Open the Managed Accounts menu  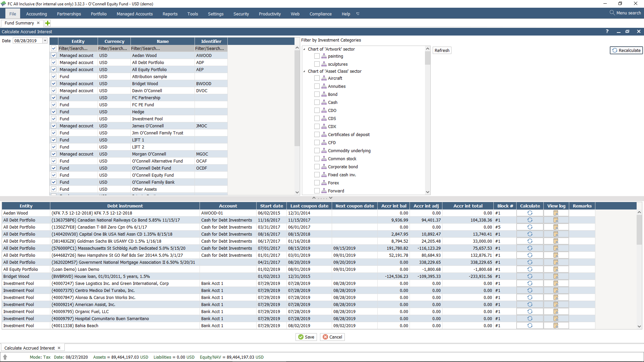(135, 14)
